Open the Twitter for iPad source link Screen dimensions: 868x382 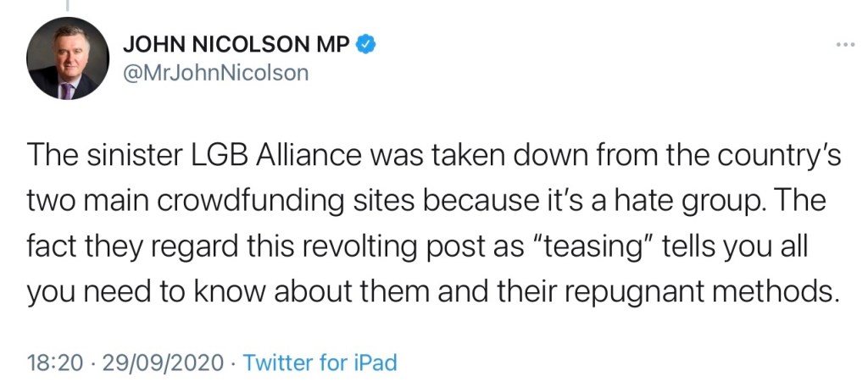[x=320, y=363]
